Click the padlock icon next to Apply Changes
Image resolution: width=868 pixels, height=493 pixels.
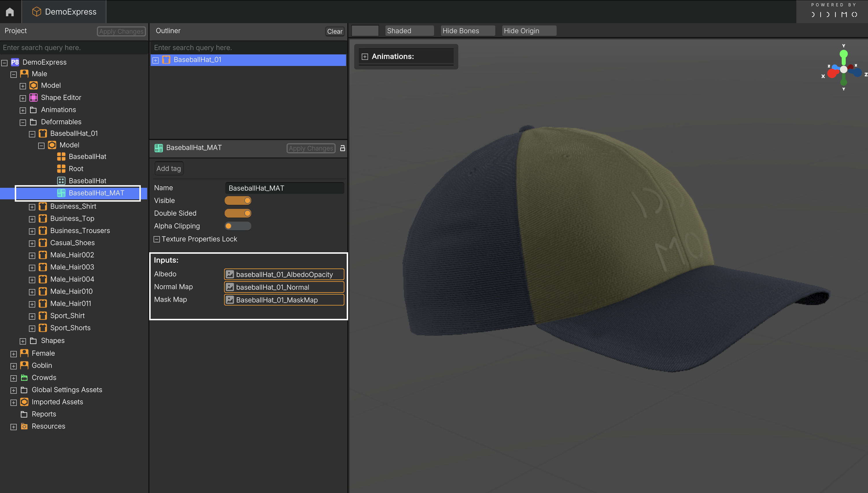342,148
